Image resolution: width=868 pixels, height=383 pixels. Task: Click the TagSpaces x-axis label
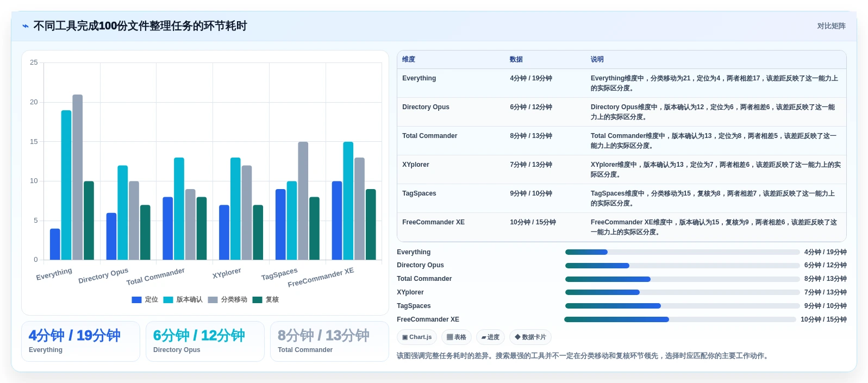tap(279, 274)
